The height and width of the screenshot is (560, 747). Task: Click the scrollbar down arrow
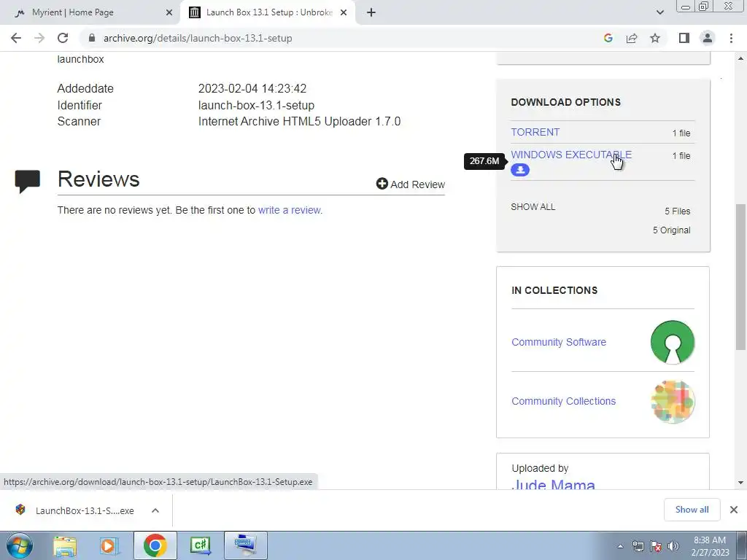pos(740,483)
